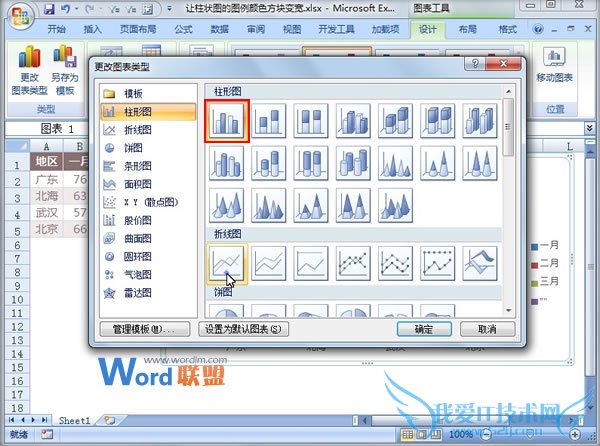Select the 3-D cone chart
600x446 pixels.
[227, 205]
